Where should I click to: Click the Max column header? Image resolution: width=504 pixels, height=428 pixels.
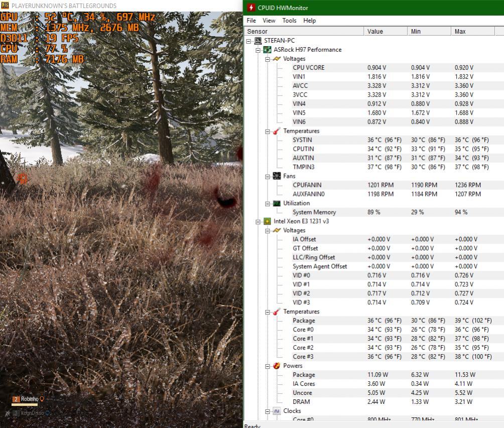473,31
